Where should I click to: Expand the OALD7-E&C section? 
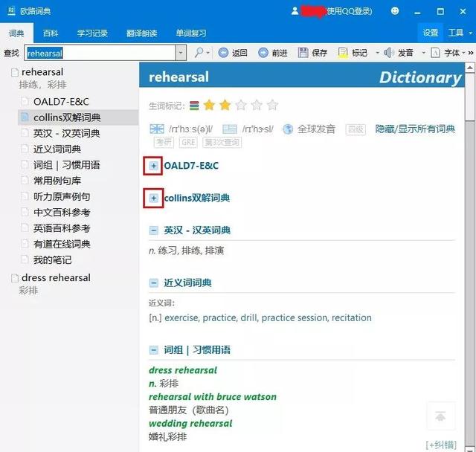[x=154, y=166]
